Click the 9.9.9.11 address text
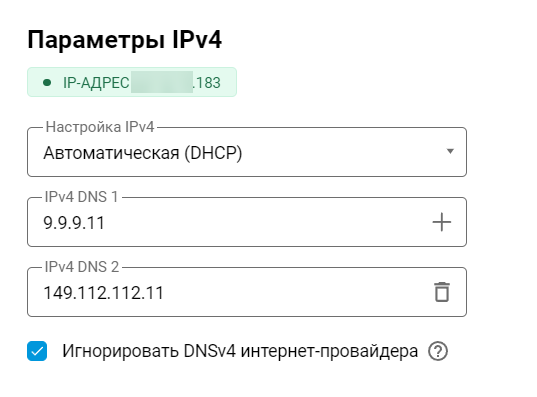This screenshot has height=397, width=537. 74,223
